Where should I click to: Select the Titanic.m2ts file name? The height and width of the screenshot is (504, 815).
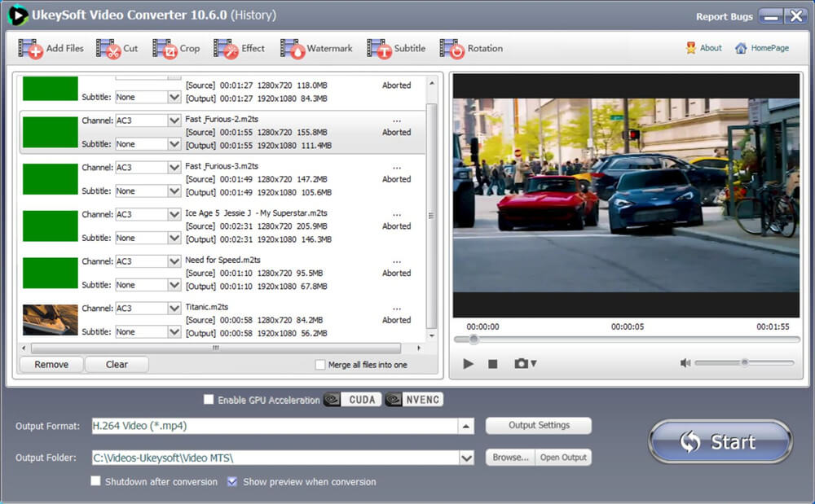pyautogui.click(x=206, y=307)
